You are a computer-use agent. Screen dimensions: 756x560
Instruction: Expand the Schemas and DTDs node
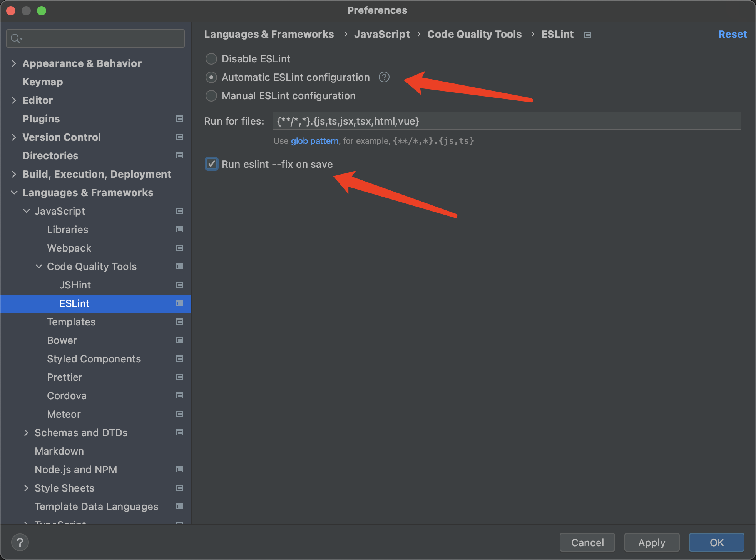coord(26,433)
